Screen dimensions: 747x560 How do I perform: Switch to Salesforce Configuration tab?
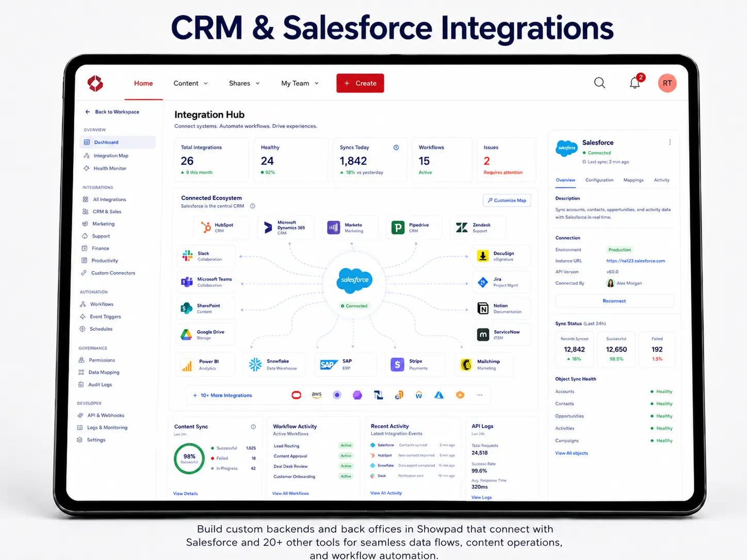coord(599,180)
